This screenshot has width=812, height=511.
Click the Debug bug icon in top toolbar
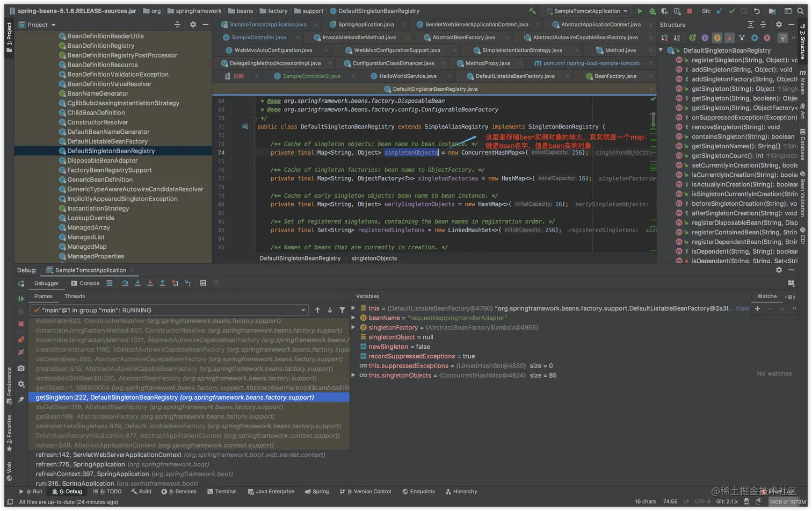click(652, 11)
